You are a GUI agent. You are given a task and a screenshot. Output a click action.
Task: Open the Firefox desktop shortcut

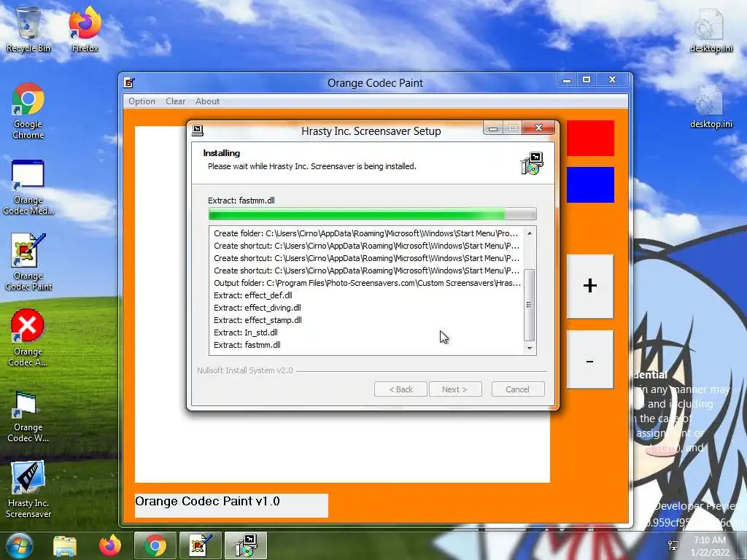coord(85,29)
